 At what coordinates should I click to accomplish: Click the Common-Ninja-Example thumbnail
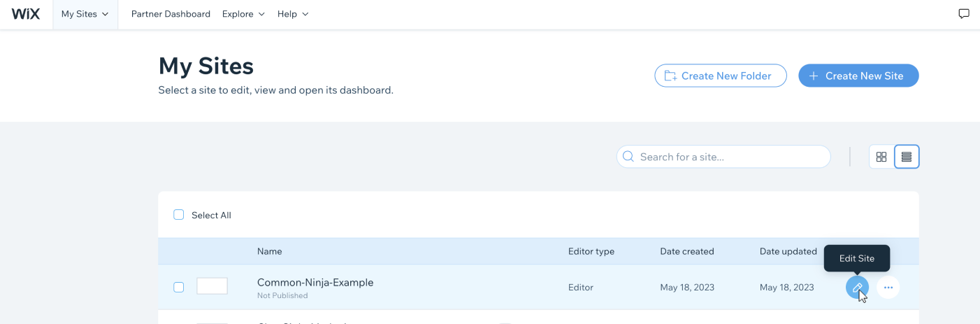[x=212, y=286]
